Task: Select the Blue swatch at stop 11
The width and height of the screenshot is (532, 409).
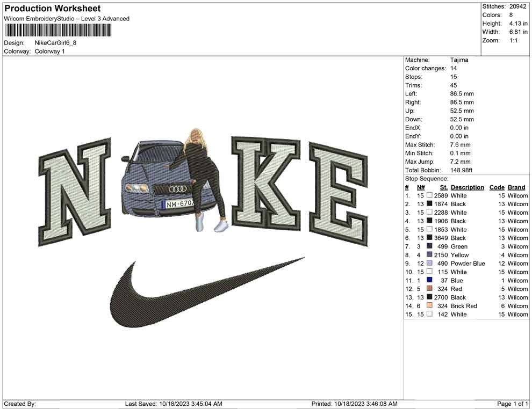Action: pyautogui.click(x=429, y=280)
